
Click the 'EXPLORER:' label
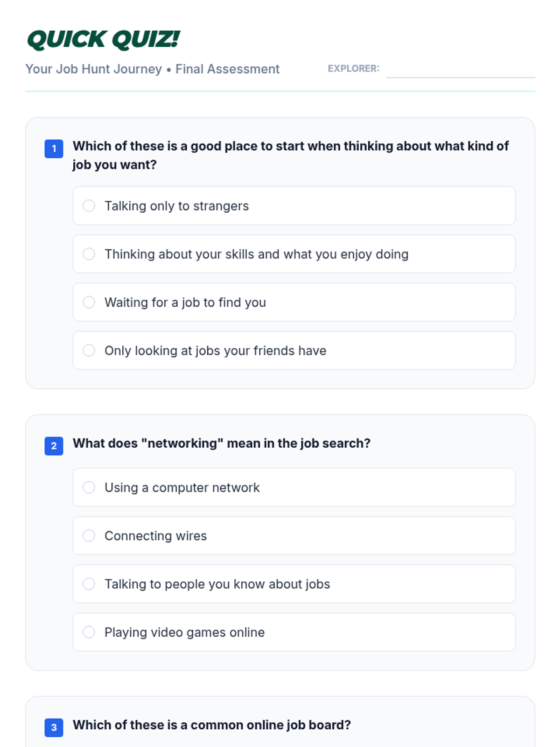[x=353, y=69]
